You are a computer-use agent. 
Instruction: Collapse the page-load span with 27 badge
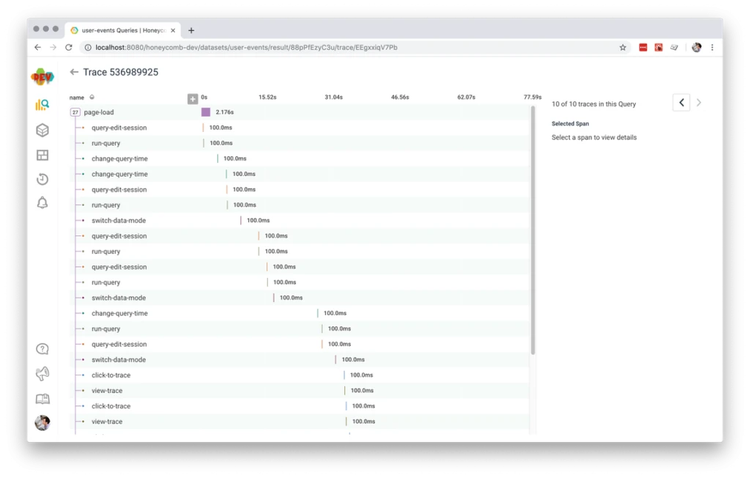coord(75,112)
